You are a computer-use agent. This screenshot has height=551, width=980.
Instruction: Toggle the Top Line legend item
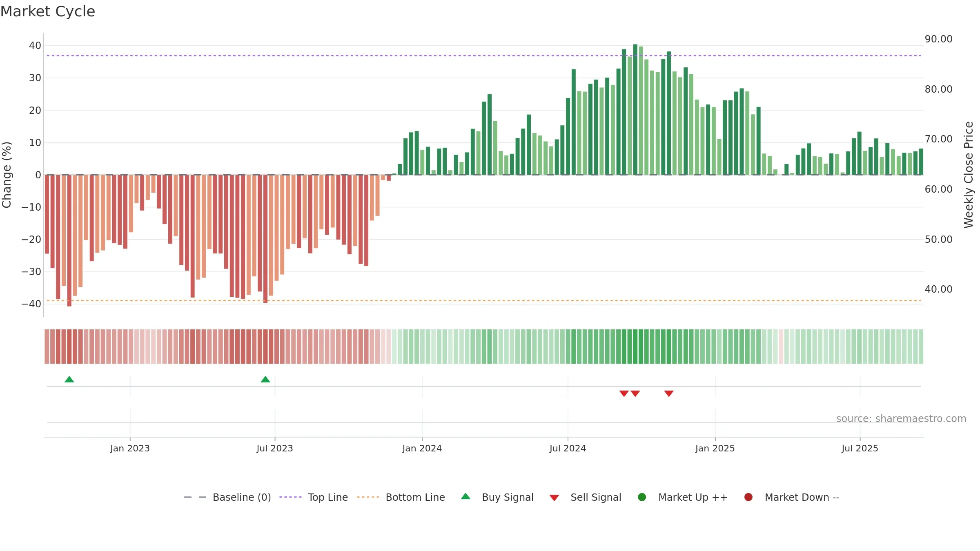point(314,497)
